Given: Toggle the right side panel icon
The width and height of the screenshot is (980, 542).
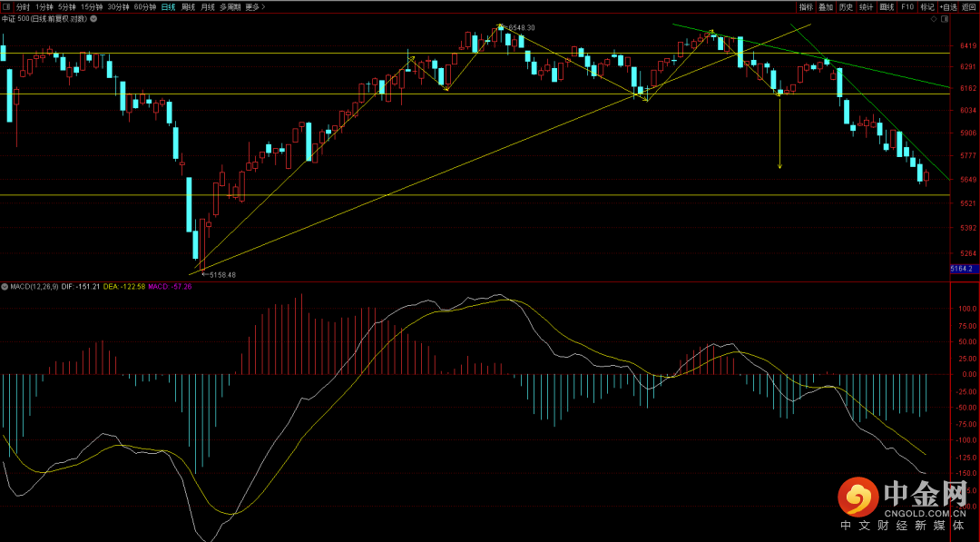Looking at the screenshot, I should tap(945, 19).
